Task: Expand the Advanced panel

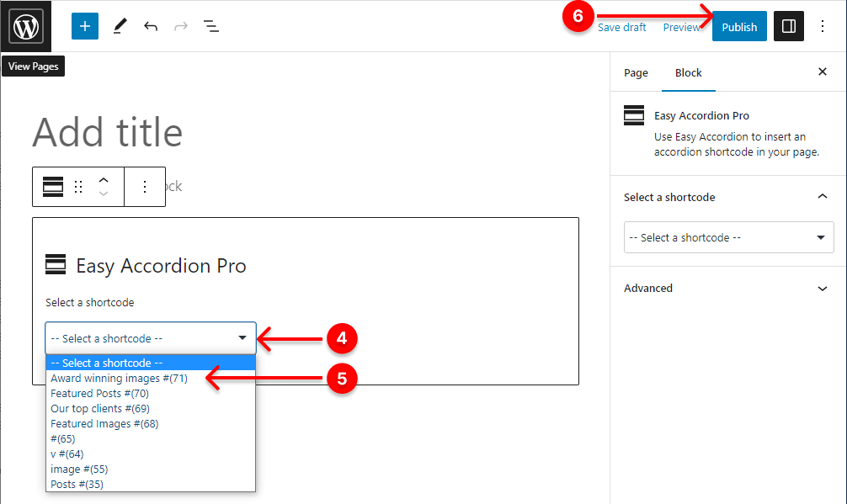Action: 728,288
